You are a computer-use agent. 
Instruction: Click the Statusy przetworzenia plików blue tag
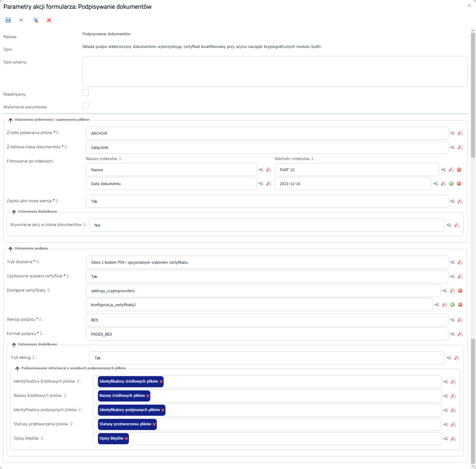(125, 424)
